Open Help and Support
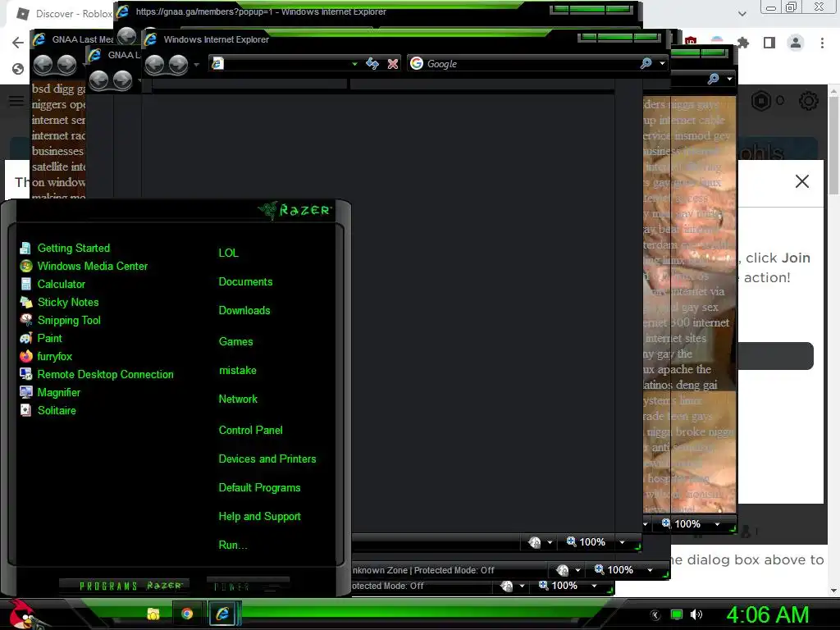Viewport: 840px width, 630px height. [x=259, y=517]
